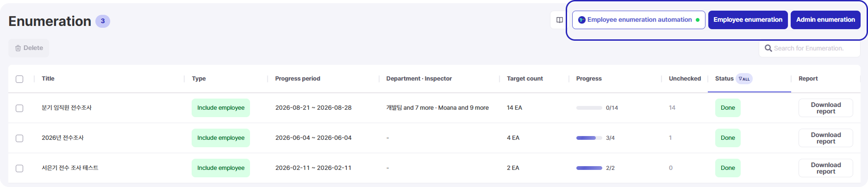The width and height of the screenshot is (868, 187).
Task: Click the Title column header
Action: pyautogui.click(x=48, y=79)
